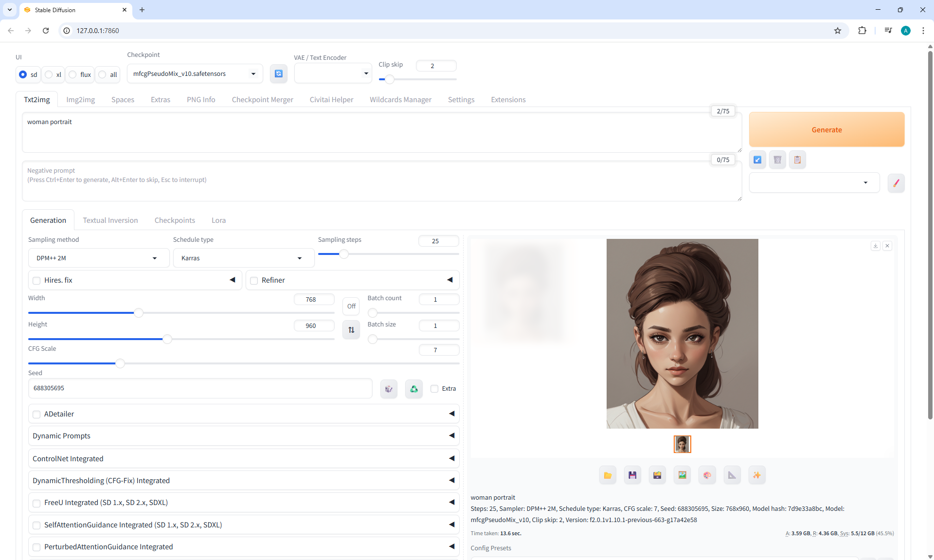
Task: Click the CFG Scale slider handle
Action: pos(120,363)
